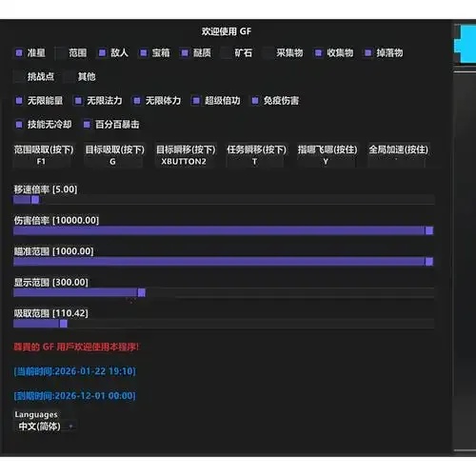The image size is (476, 476).
Task: Enable the 挑战点 checkbox
Action: click(19, 76)
